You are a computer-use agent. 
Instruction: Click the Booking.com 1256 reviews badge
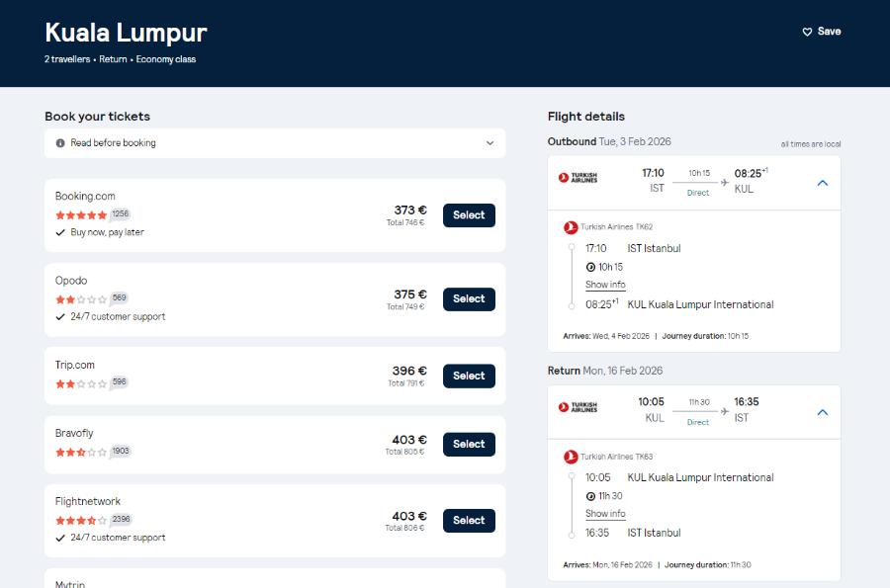pos(120,213)
